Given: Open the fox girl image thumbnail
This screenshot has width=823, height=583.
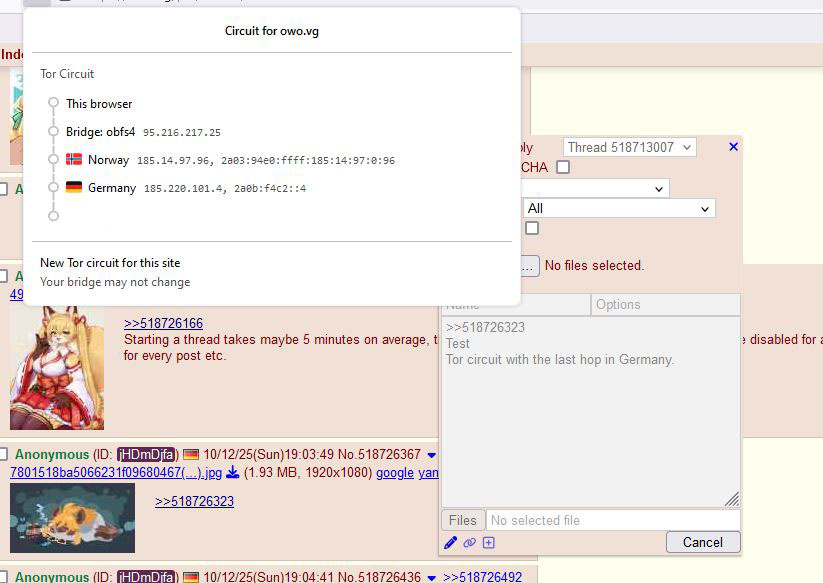Looking at the screenshot, I should tap(57, 368).
